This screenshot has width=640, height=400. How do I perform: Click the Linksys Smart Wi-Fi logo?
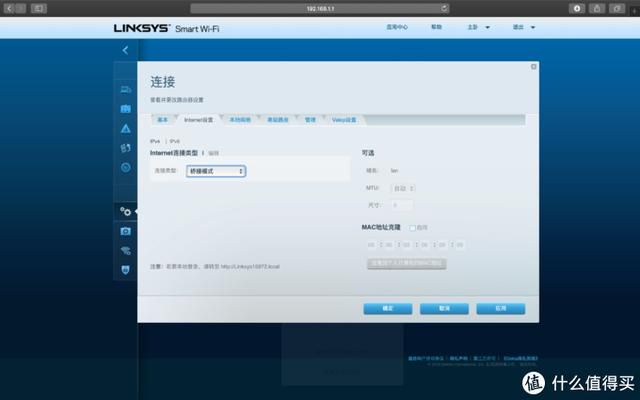pos(167,28)
